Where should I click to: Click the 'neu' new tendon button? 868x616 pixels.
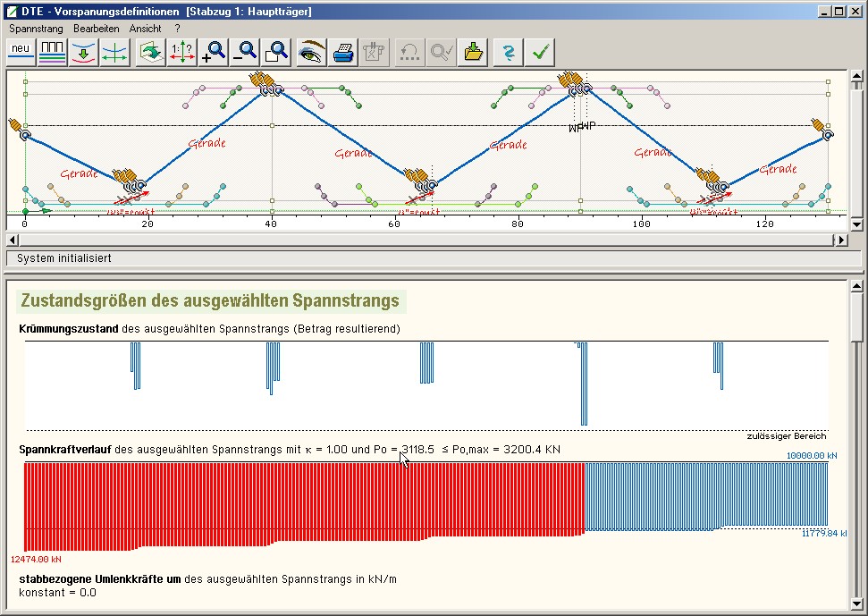coord(21,52)
